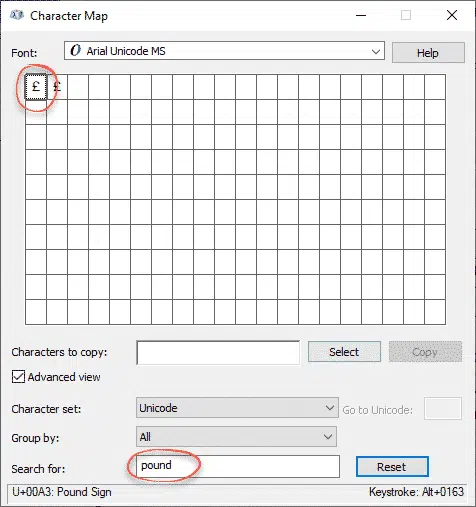The width and height of the screenshot is (476, 507).
Task: Expand the Group by dropdown set to All
Action: pos(236,437)
